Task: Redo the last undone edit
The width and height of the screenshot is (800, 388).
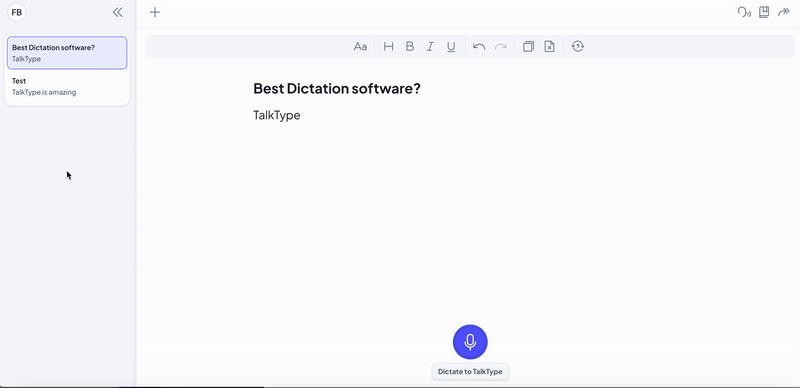Action: [x=501, y=46]
